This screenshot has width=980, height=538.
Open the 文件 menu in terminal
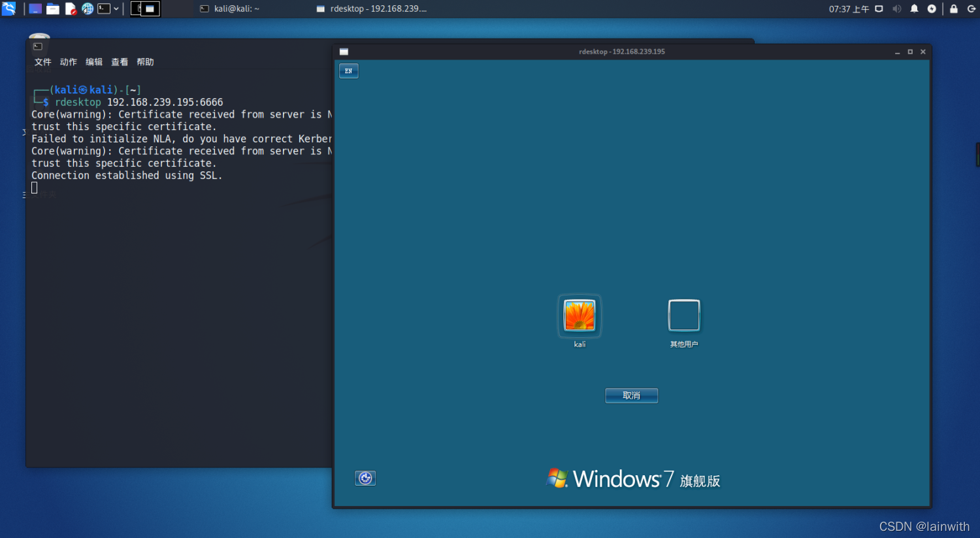43,62
